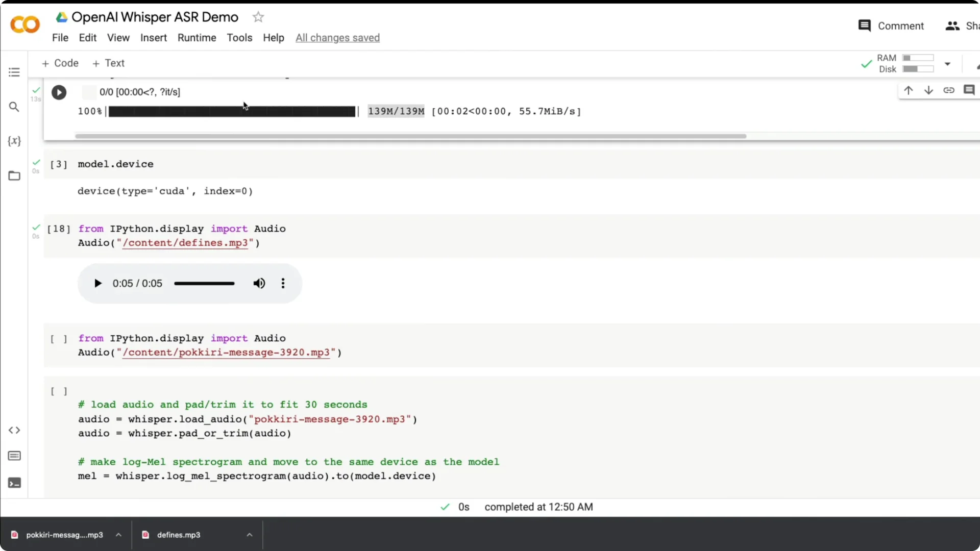This screenshot has width=980, height=551.
Task: Open the code snippets panel
Action: [14, 430]
